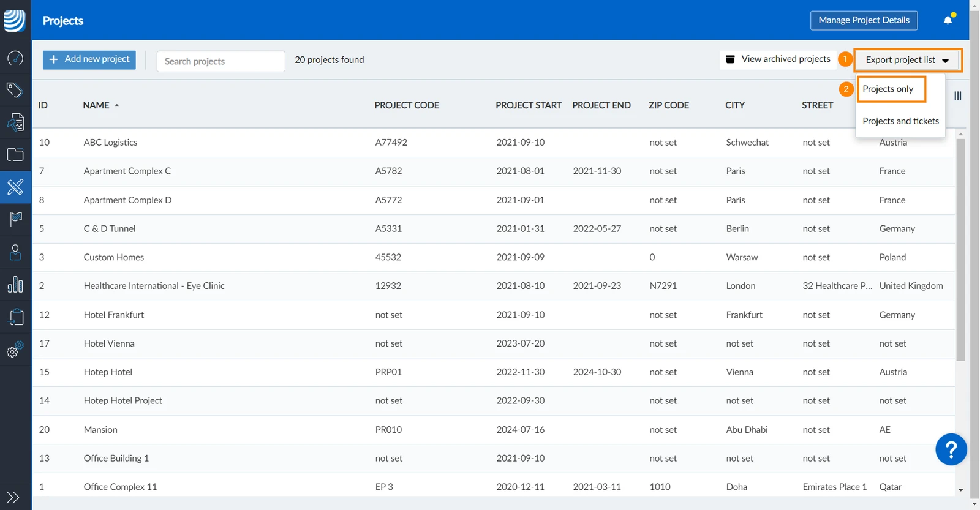Open the bar chart reports icon
980x510 pixels.
click(x=15, y=284)
